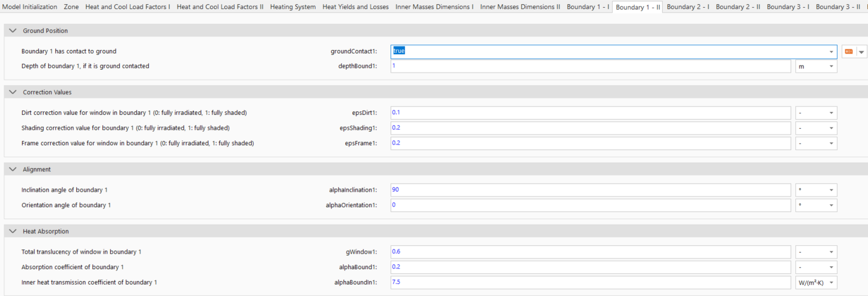Image resolution: width=868 pixels, height=296 pixels.
Task: Collapse the Ground Position section
Action: point(13,30)
